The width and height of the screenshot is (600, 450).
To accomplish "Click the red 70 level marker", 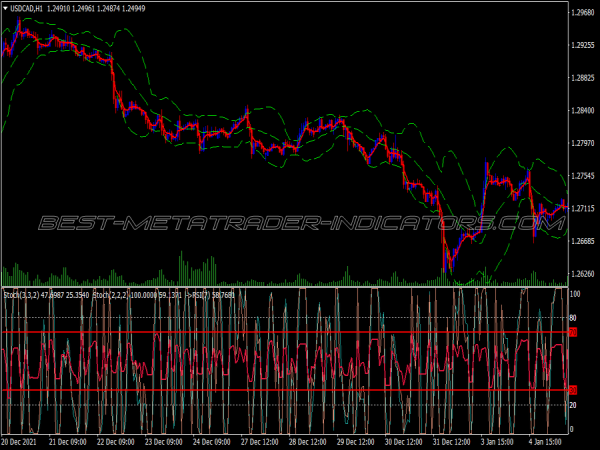I will click(573, 332).
